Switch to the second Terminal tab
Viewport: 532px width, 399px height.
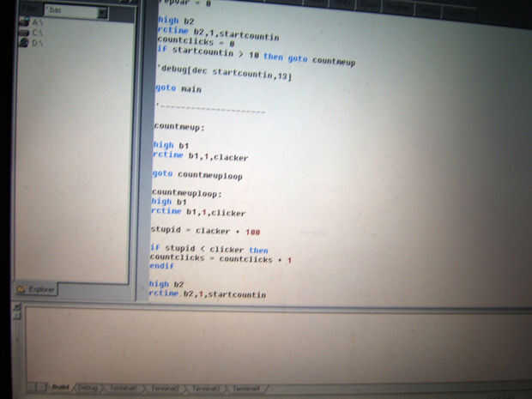165,388
